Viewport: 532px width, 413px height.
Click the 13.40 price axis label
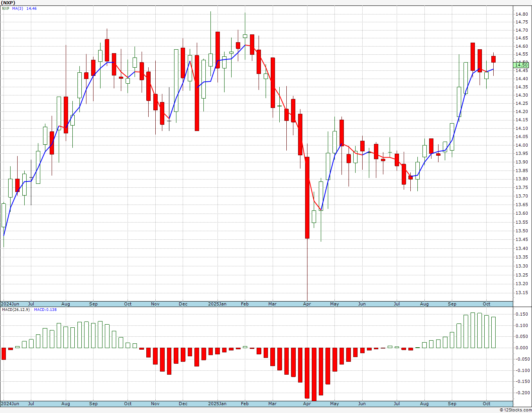522,248
